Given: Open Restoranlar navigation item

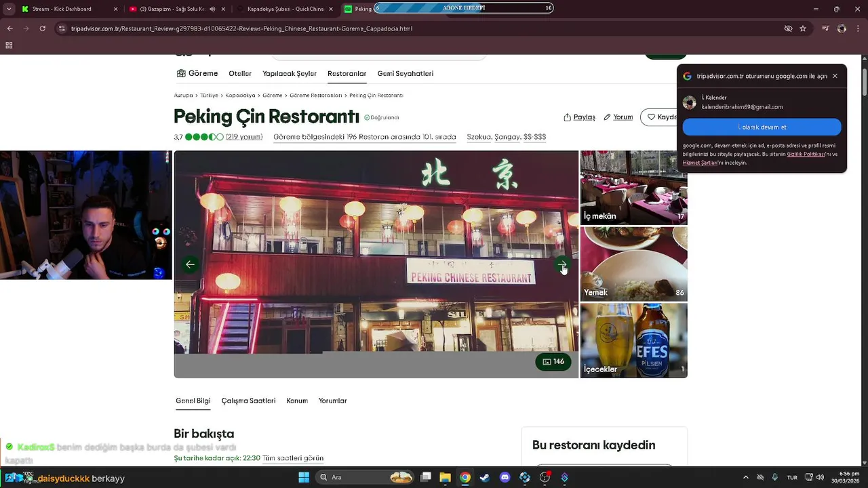Looking at the screenshot, I should coord(347,73).
